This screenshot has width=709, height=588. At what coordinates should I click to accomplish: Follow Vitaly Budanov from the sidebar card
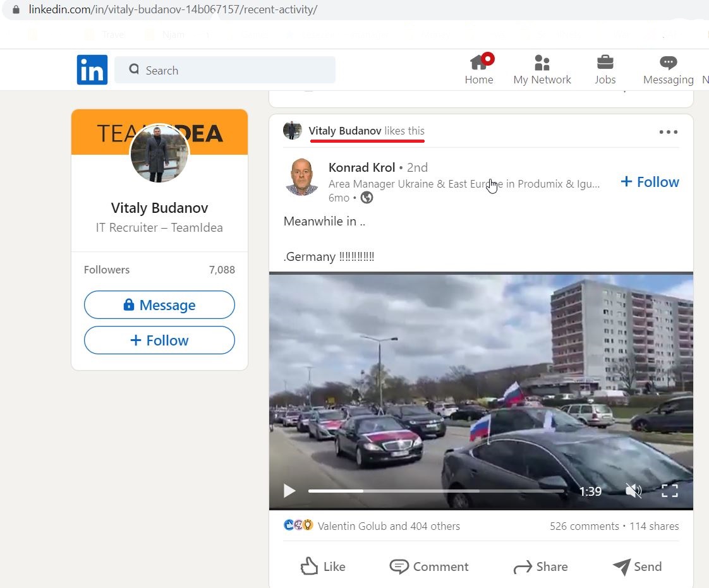pos(159,340)
